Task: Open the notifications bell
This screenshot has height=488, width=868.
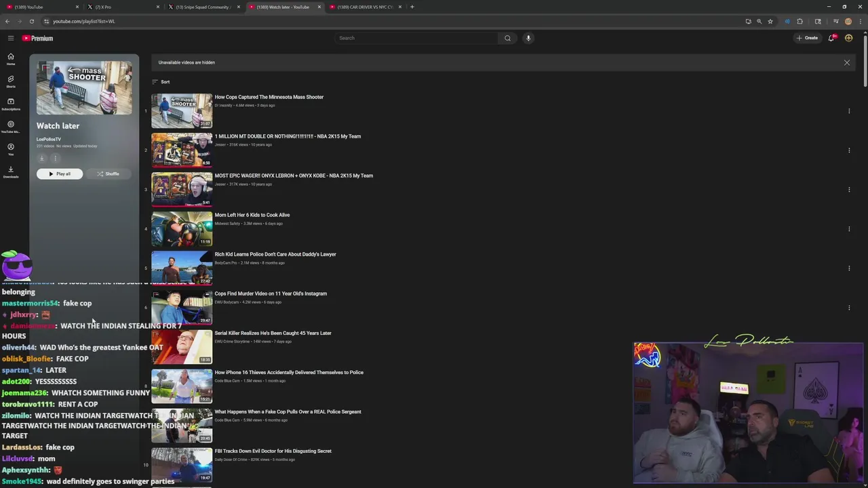Action: [831, 38]
